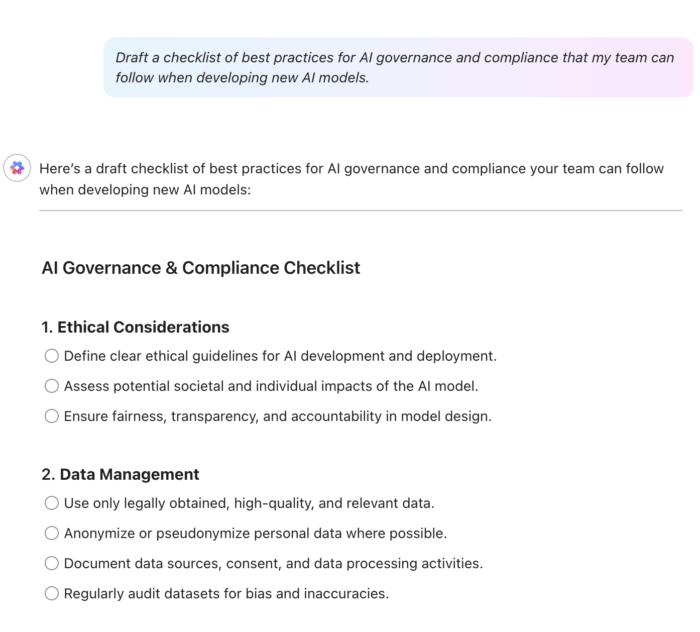Toggle the 'Anonymize or pseudonymize' checkbox

[52, 533]
